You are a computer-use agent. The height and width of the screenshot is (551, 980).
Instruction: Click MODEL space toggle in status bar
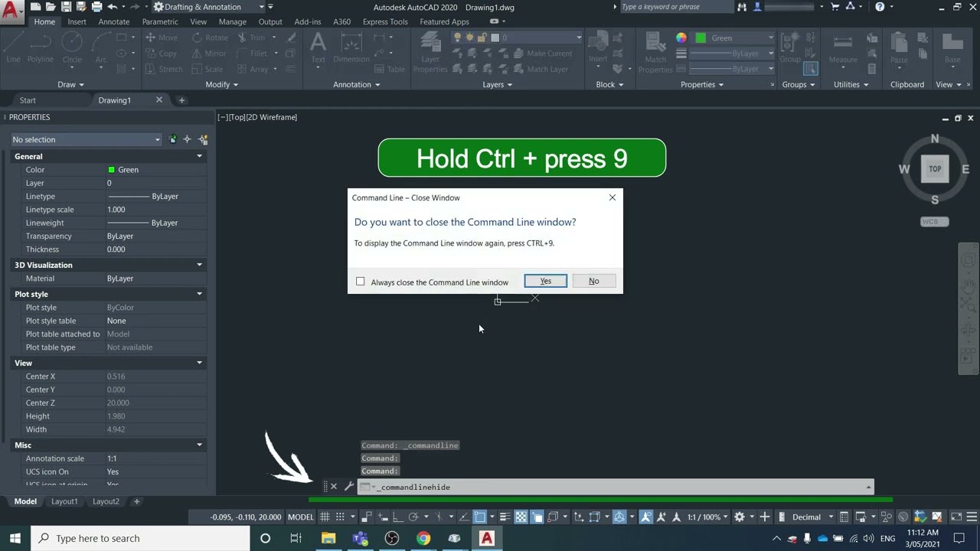click(301, 517)
